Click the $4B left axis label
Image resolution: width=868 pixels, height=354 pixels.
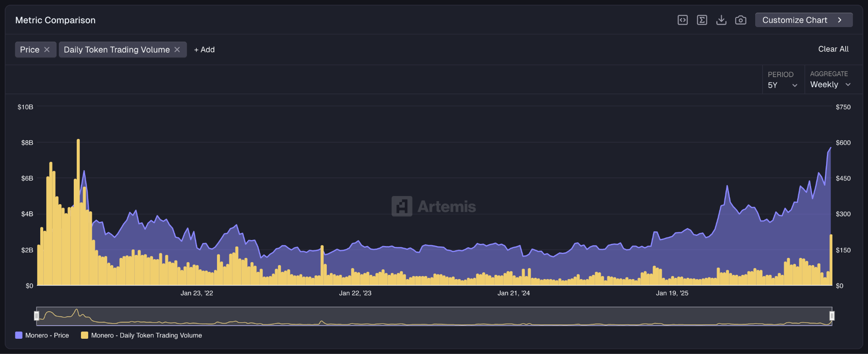(x=27, y=214)
